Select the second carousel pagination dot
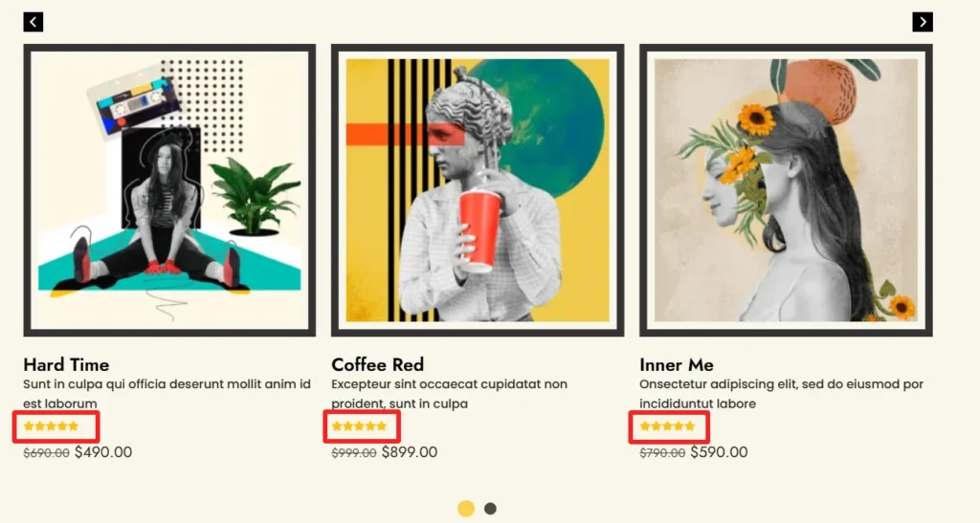 coord(491,509)
